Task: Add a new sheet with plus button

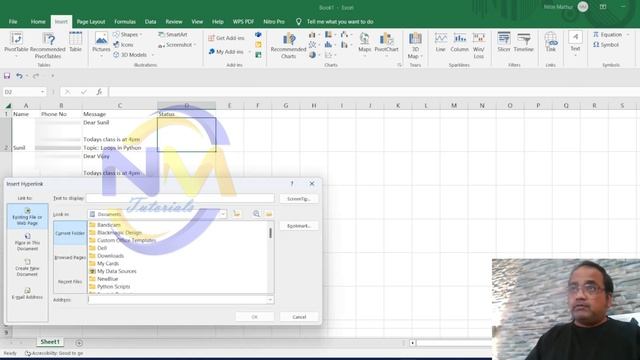Action: (x=79, y=343)
